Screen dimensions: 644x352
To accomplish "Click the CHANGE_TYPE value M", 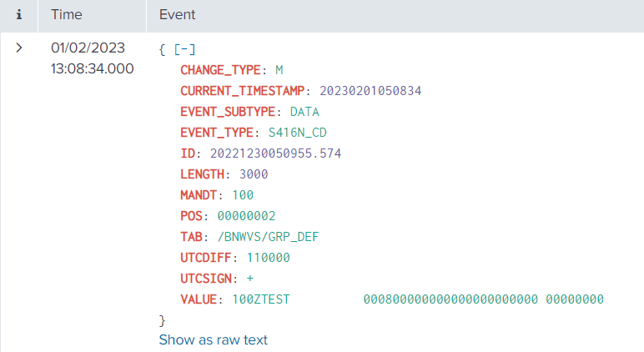I will (279, 69).
